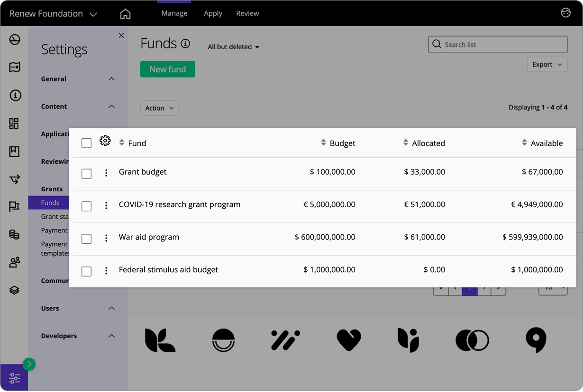
Task: Click the Search list input field
Action: click(497, 44)
